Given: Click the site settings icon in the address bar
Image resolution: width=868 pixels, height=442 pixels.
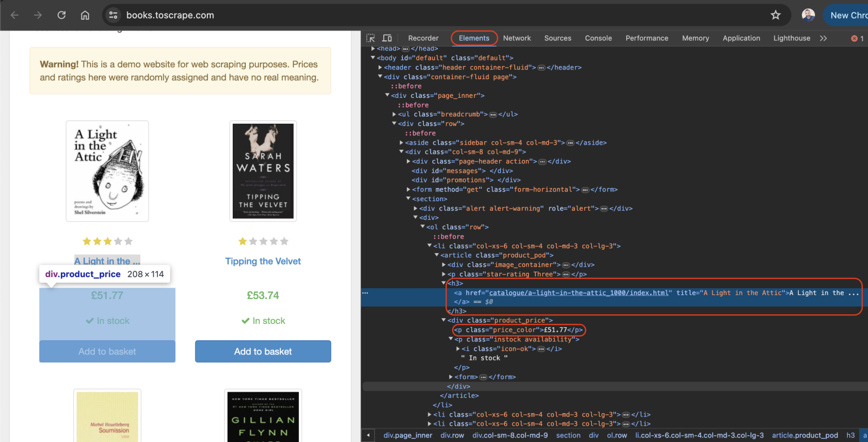Looking at the screenshot, I should point(113,15).
